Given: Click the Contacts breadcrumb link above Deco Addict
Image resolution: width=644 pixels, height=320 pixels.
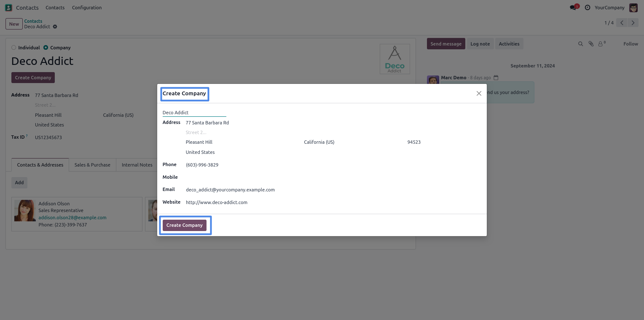Looking at the screenshot, I should (x=33, y=21).
